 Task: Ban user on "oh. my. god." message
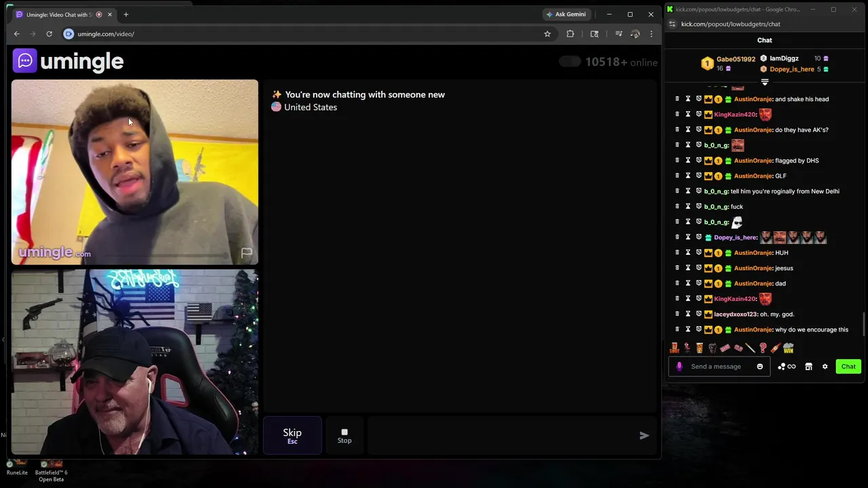pos(698,314)
